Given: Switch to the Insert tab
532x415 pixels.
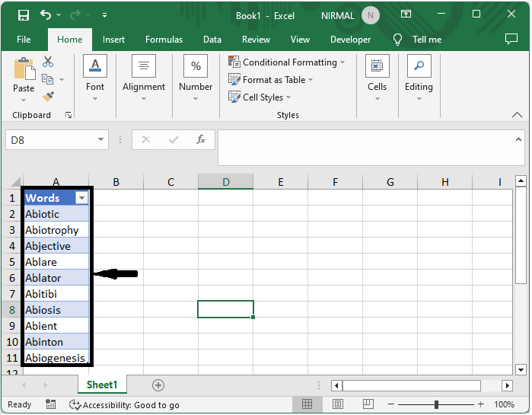Looking at the screenshot, I should 113,40.
